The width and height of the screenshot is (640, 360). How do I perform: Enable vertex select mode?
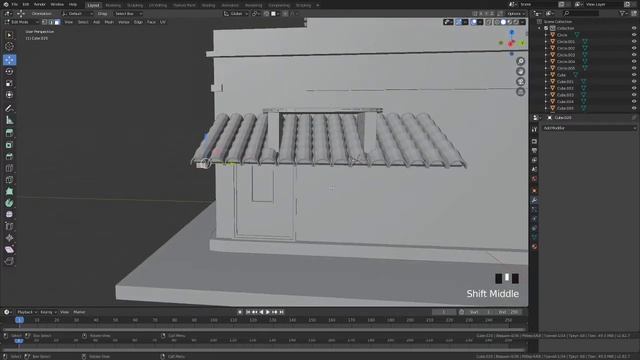44,22
